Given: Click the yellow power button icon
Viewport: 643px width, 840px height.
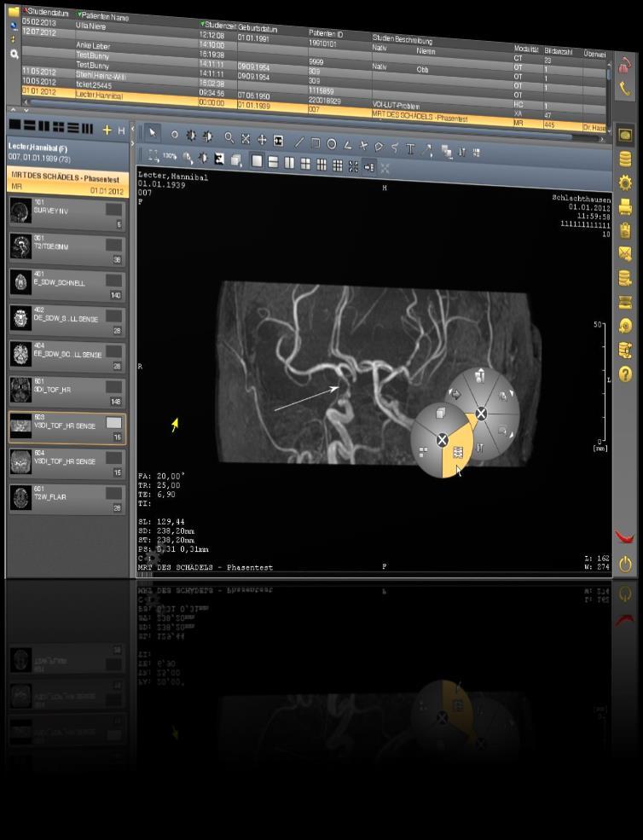Looking at the screenshot, I should 625,564.
